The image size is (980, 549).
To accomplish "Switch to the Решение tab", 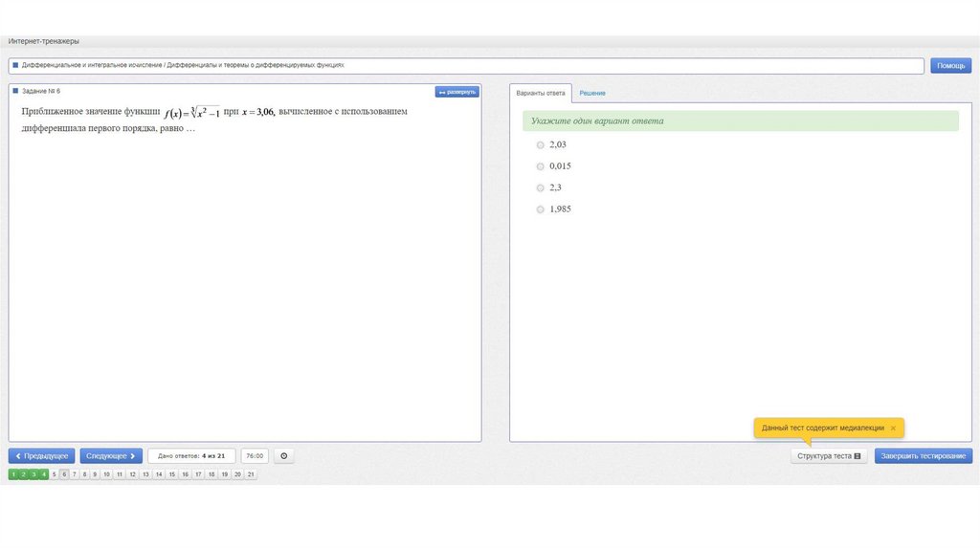I will 591,93.
